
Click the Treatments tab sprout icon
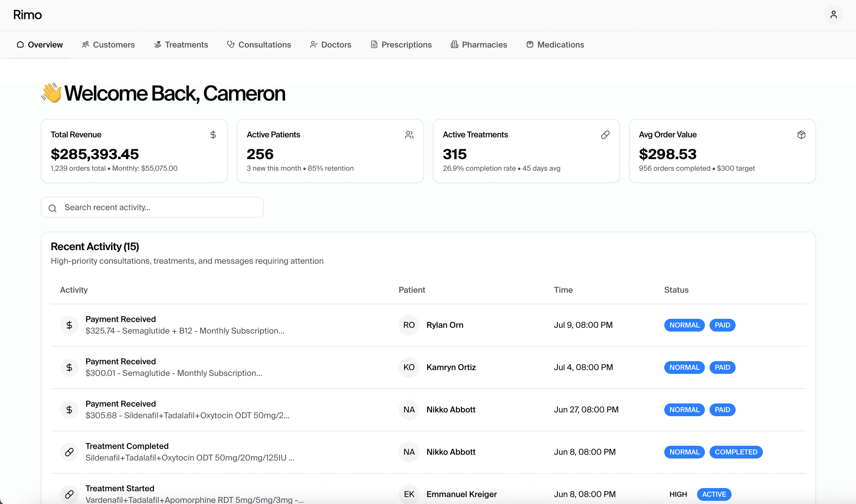point(158,45)
